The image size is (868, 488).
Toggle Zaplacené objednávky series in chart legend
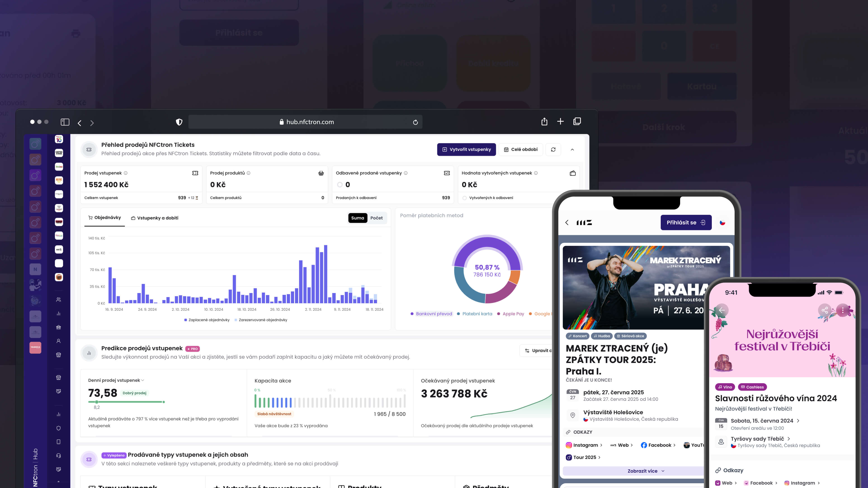(x=207, y=320)
